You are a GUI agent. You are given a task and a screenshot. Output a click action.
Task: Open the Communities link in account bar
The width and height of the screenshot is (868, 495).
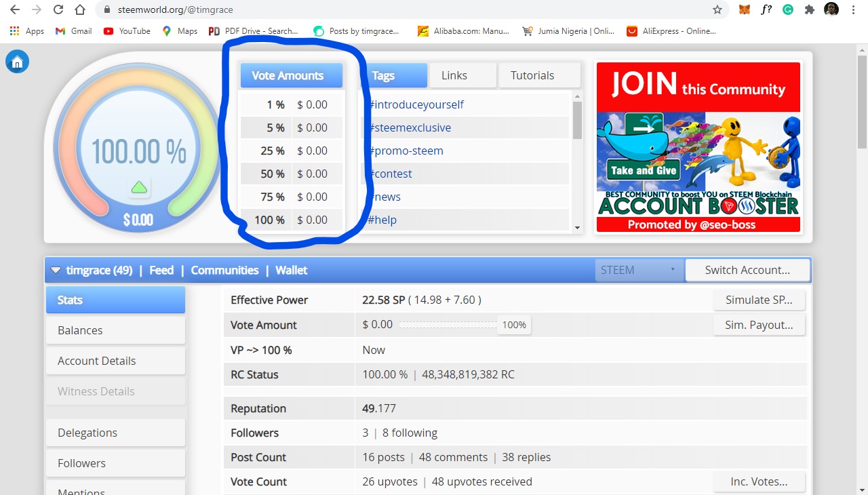tap(224, 270)
